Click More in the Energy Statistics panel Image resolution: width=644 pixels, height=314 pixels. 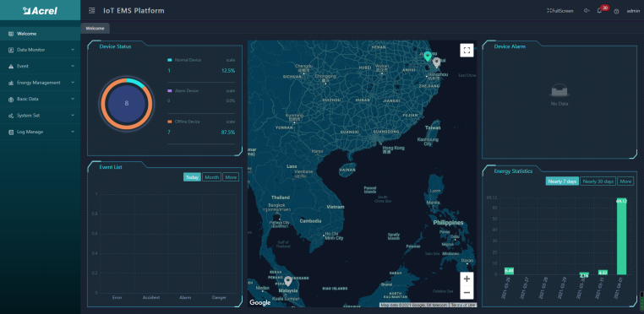click(x=625, y=181)
